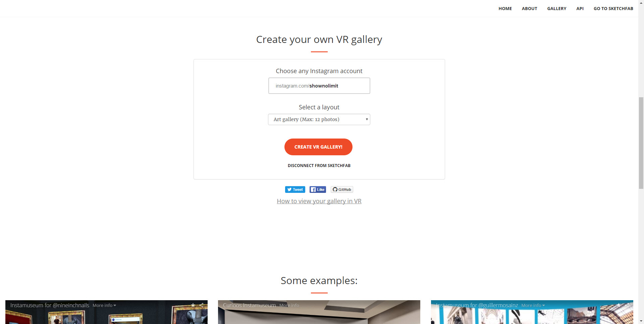The width and height of the screenshot is (644, 324).
Task: Open the layout dropdown showing Art gallery
Action: (x=319, y=119)
